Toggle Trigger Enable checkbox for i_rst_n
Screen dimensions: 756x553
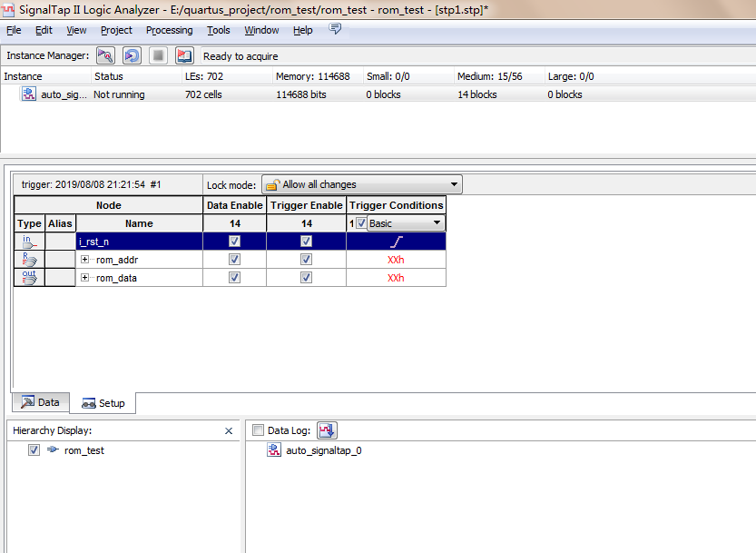pos(306,242)
